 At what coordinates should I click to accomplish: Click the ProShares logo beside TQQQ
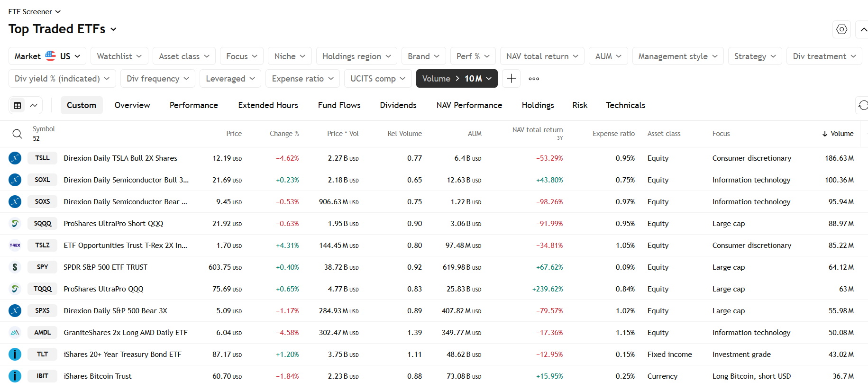(x=15, y=289)
